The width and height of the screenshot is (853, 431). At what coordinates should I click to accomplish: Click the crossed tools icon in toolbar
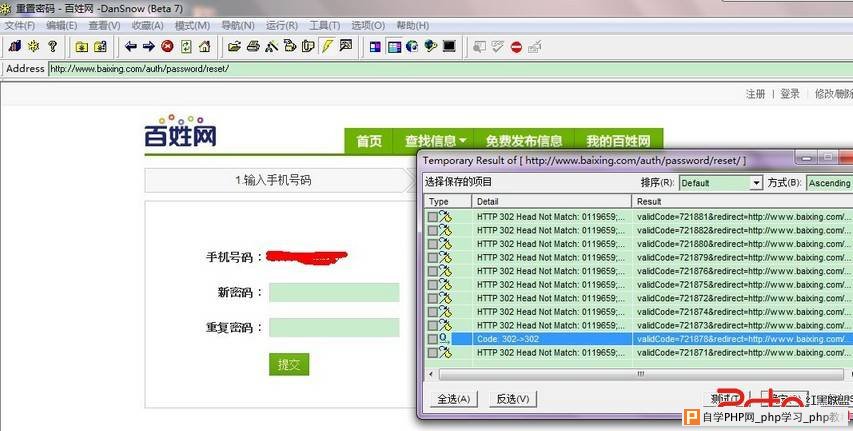[271, 46]
